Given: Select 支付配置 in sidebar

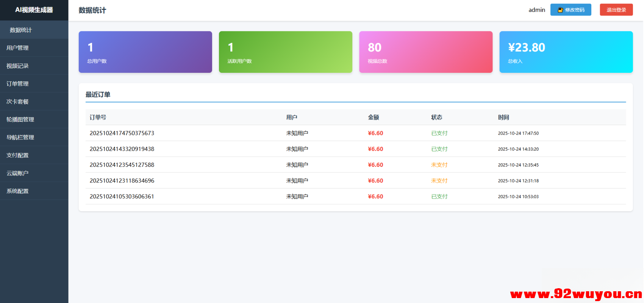Looking at the screenshot, I should pos(18,155).
